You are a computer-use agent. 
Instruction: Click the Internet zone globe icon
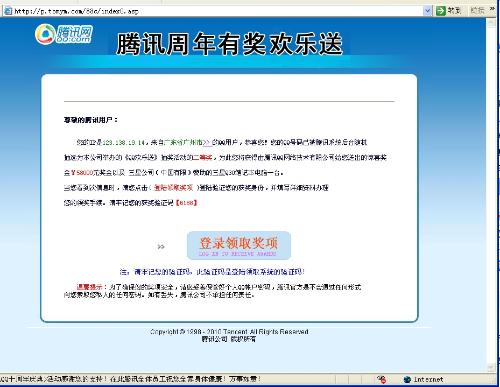(x=407, y=379)
